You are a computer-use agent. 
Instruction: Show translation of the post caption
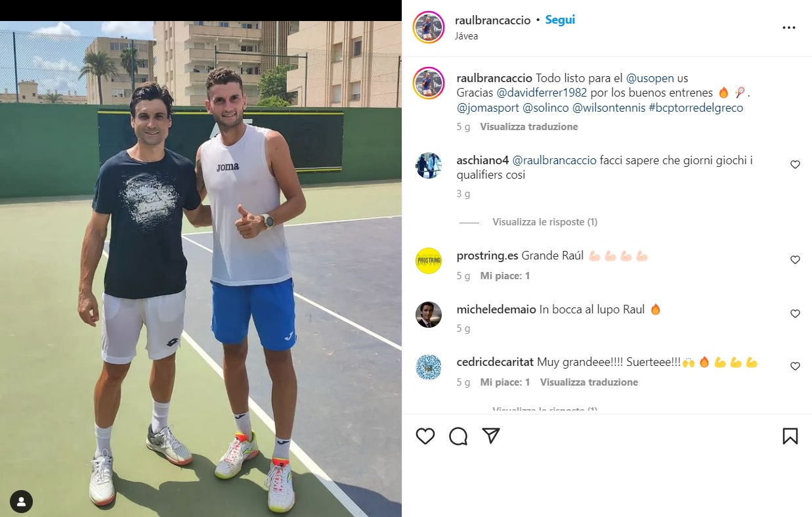[529, 127]
